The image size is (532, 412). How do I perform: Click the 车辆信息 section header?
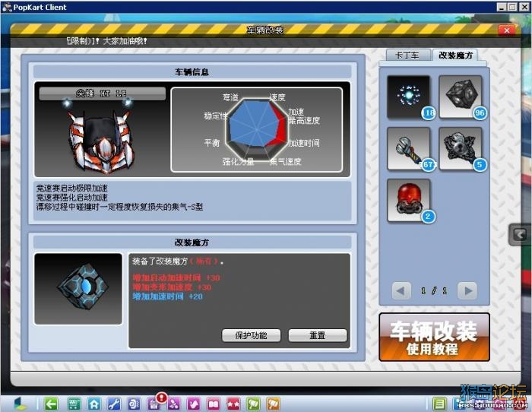(192, 72)
